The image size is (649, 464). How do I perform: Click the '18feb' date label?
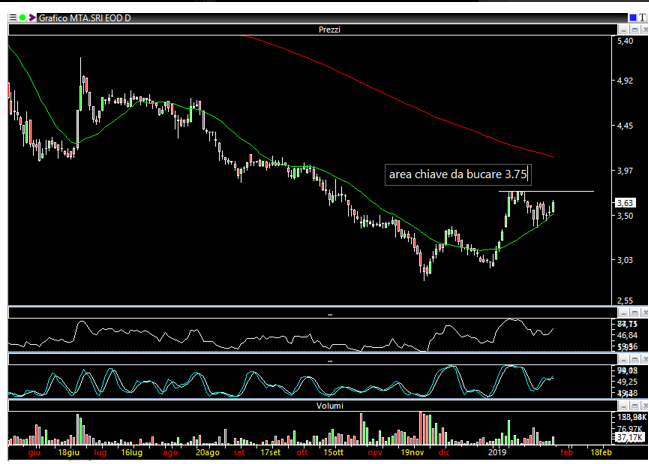(x=601, y=452)
